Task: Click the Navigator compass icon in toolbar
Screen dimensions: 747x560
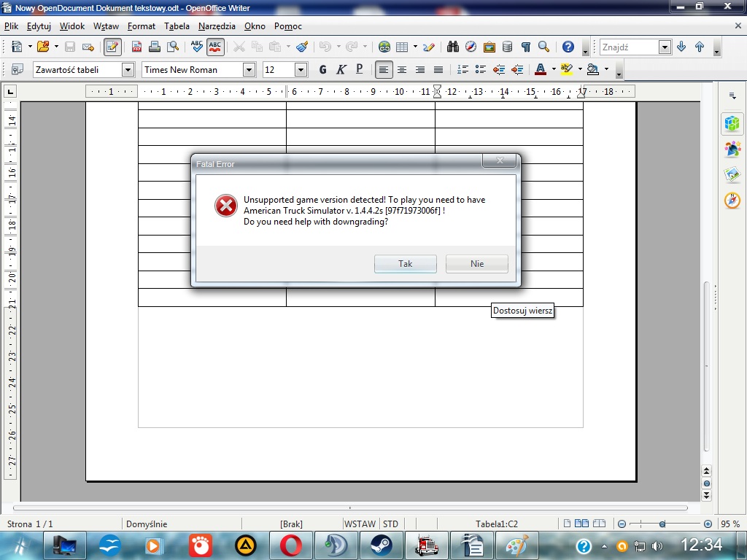Action: click(x=471, y=47)
